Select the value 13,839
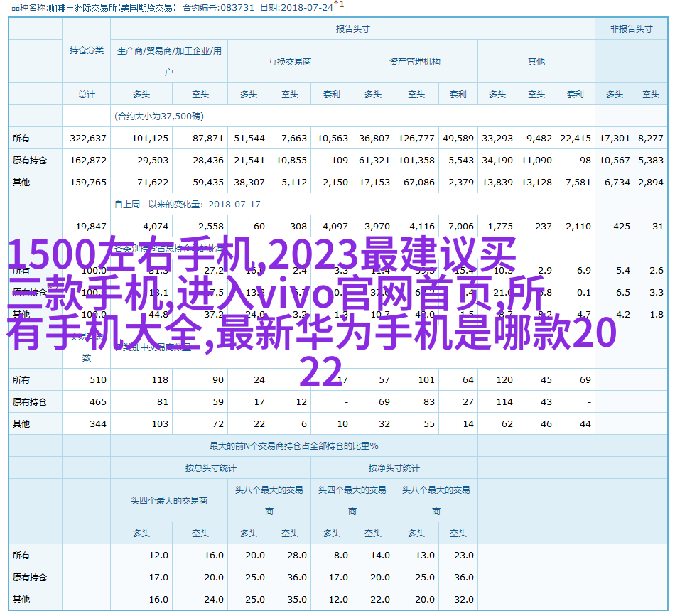The image size is (675, 616). coord(497,182)
